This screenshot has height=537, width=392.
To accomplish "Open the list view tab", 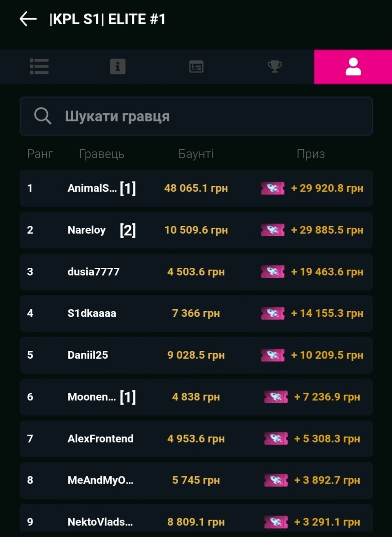I will coord(39,67).
